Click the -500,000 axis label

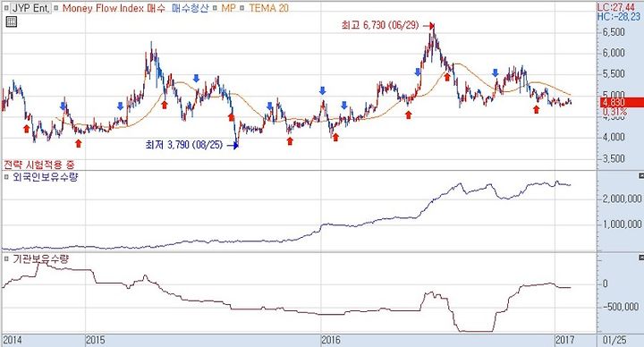click(x=620, y=307)
